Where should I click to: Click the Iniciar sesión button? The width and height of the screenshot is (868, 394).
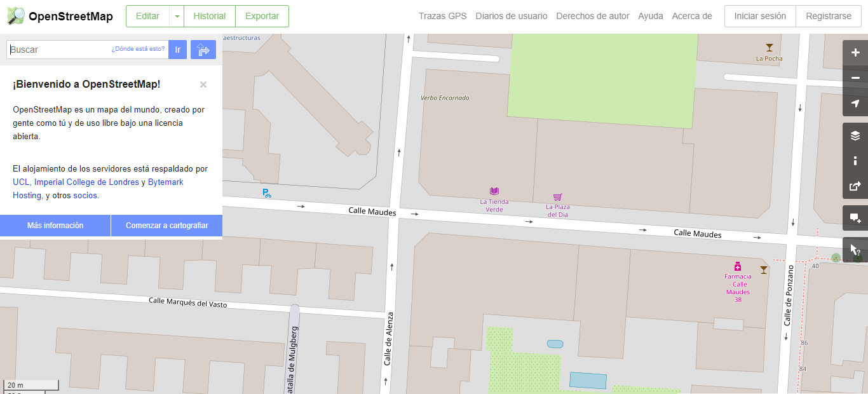[760, 17]
